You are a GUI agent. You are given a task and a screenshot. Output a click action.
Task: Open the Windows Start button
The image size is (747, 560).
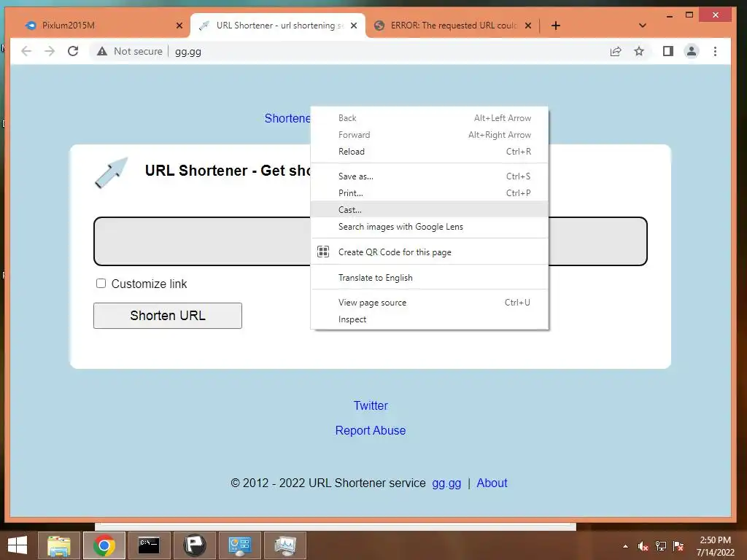(18, 545)
